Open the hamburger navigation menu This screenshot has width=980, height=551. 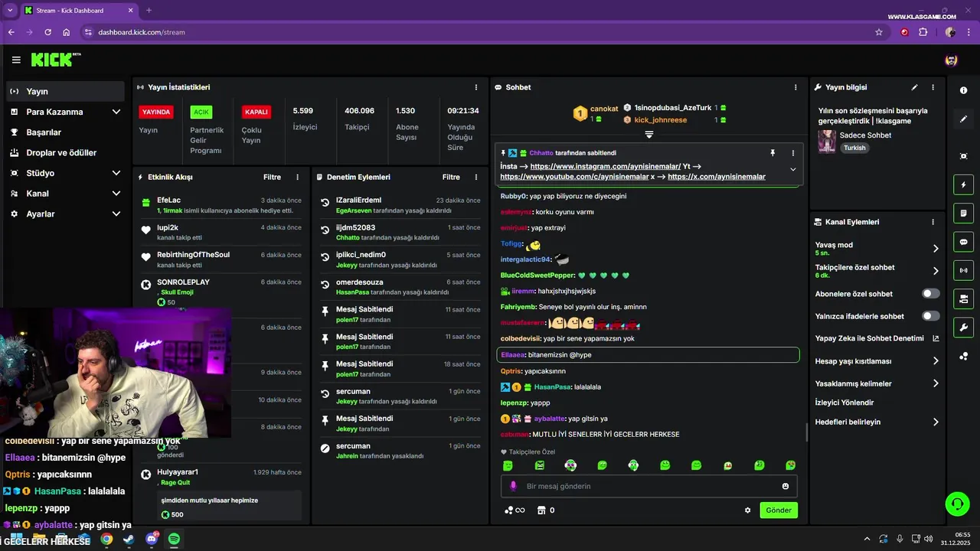pos(16,60)
